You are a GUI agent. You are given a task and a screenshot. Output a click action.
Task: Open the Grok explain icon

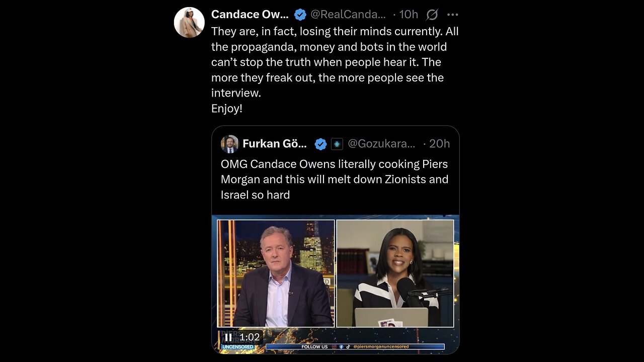pos(432,15)
